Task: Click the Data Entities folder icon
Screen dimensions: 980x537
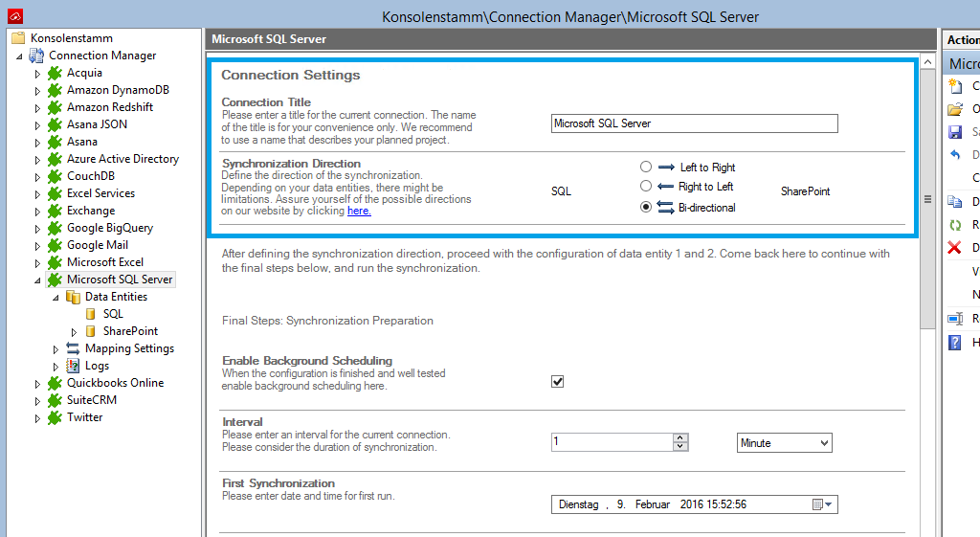Action: pos(73,297)
